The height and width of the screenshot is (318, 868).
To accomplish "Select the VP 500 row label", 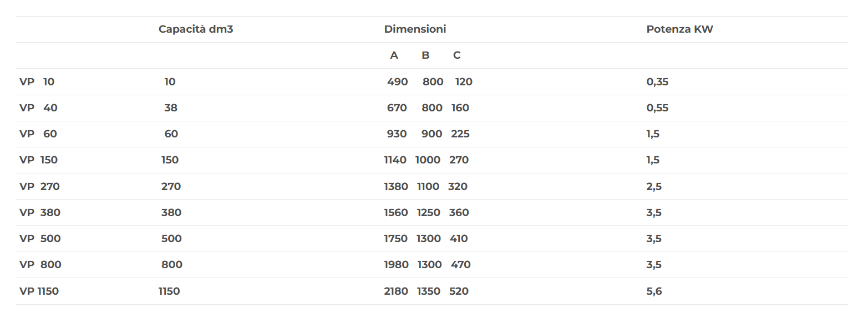I will coord(40,239).
